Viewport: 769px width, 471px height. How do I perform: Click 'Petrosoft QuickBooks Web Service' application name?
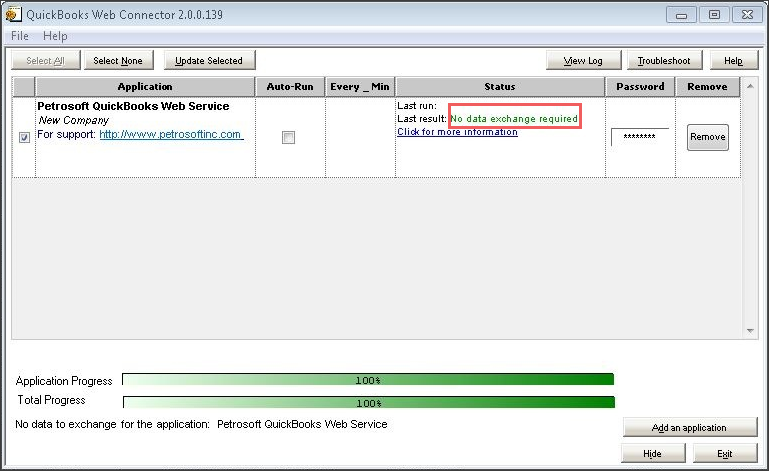[x=133, y=106]
